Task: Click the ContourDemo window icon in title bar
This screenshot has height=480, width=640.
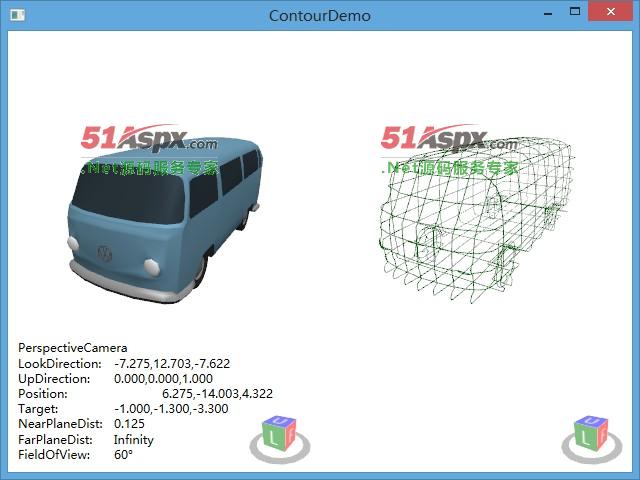Action: [x=18, y=15]
